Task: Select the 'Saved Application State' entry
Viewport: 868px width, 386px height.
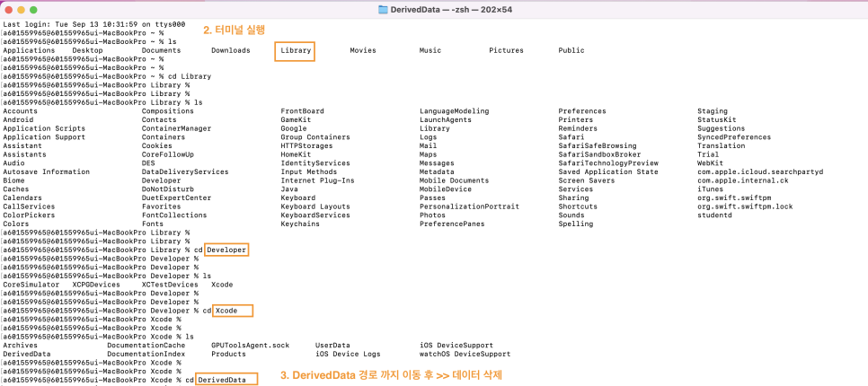Action: (608, 171)
